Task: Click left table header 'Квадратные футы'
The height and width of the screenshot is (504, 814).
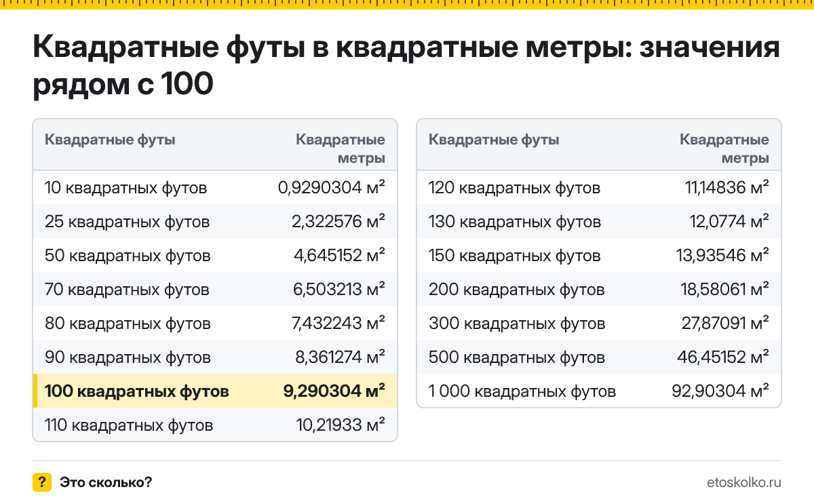Action: 110,140
